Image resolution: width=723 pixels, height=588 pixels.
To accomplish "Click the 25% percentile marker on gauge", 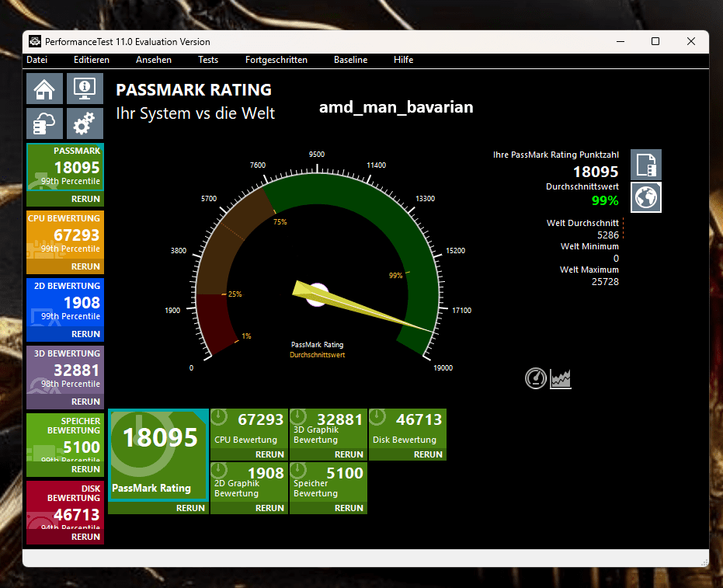I will coord(235,294).
